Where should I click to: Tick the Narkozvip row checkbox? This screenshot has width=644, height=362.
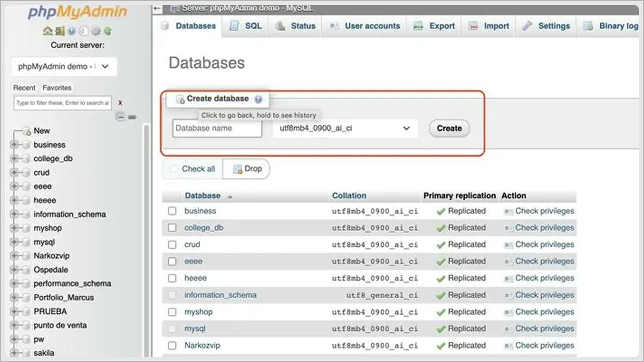point(172,345)
